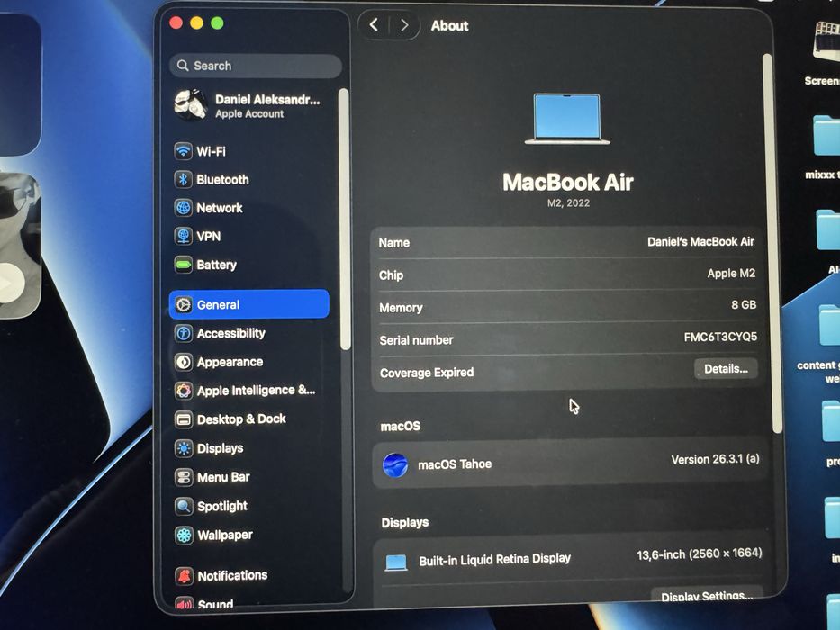Click the General gear icon

point(183,305)
